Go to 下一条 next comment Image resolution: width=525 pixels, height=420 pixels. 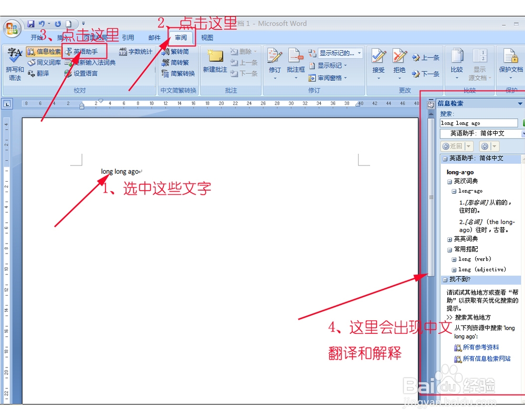pos(244,73)
